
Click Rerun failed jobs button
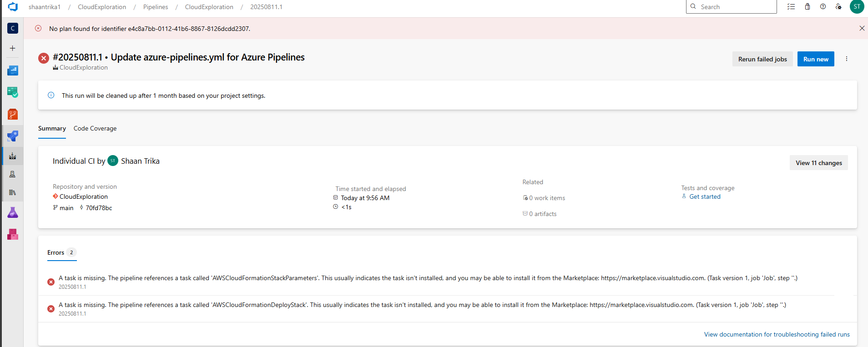[x=762, y=59]
